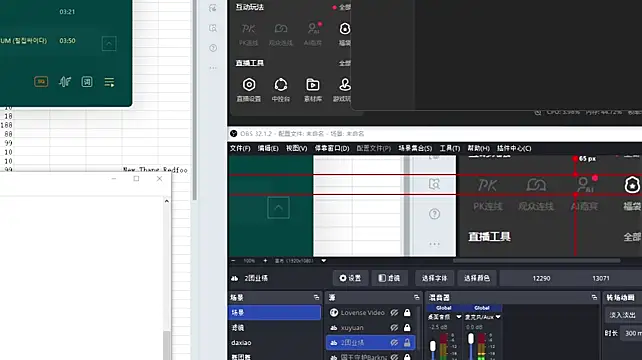Open the 麦克风/Aux mixer channel dropdown
Viewport: 642px width, 360px height.
click(498, 317)
